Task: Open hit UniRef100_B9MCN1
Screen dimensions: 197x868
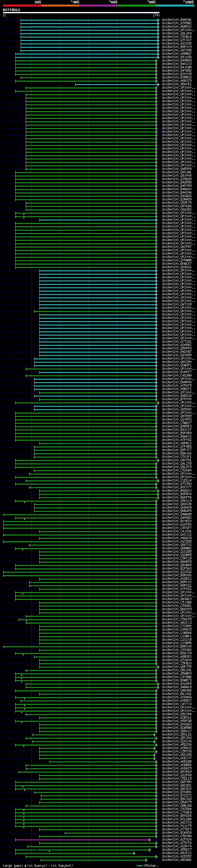Action: click(176, 20)
